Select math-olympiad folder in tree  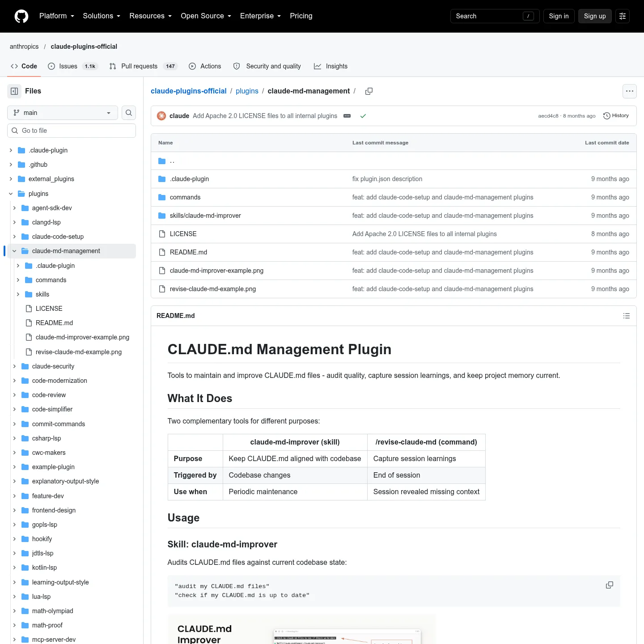point(53,611)
